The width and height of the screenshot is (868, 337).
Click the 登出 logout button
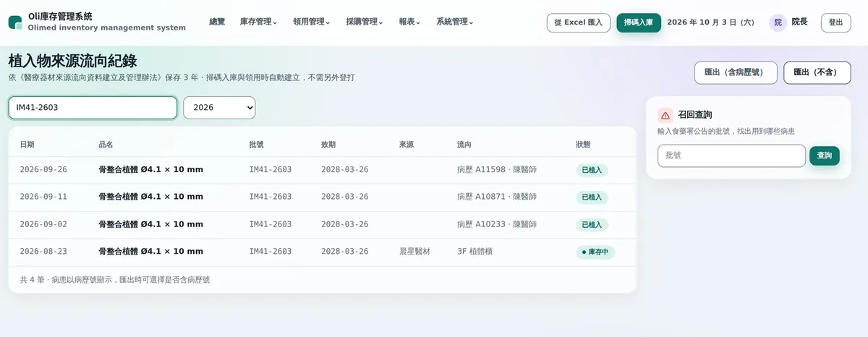point(835,22)
